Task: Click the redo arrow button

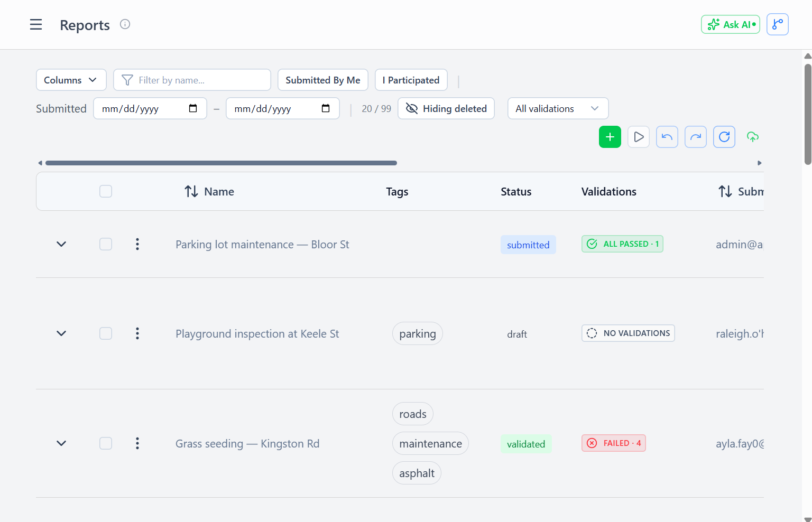Action: pos(695,137)
